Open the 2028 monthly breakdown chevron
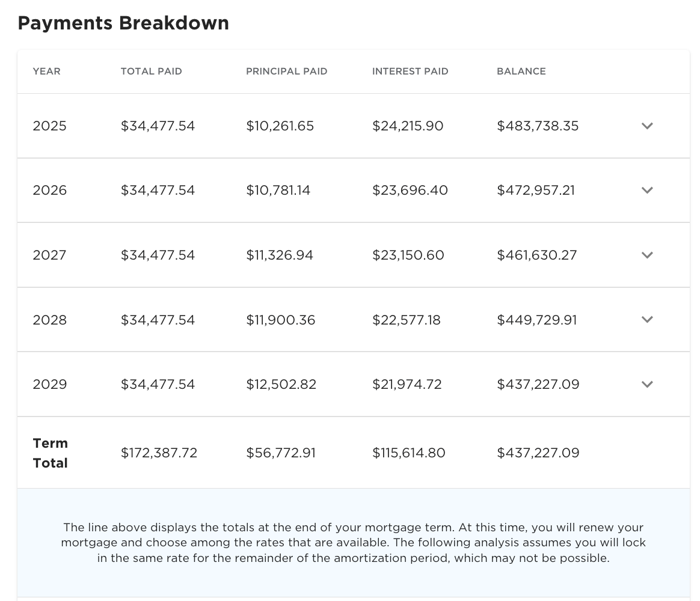 647,320
